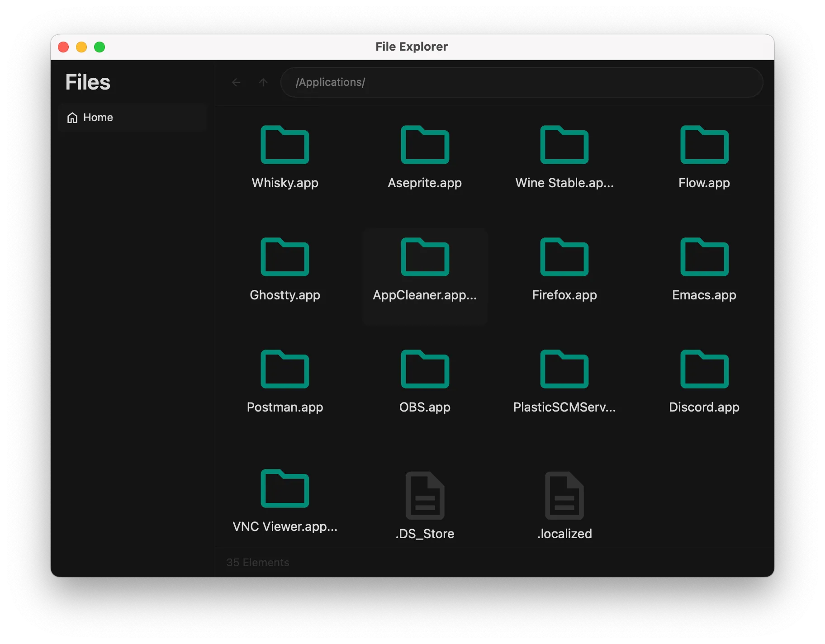This screenshot has height=644, width=825.
Task: Go back with the left arrow
Action: point(236,82)
